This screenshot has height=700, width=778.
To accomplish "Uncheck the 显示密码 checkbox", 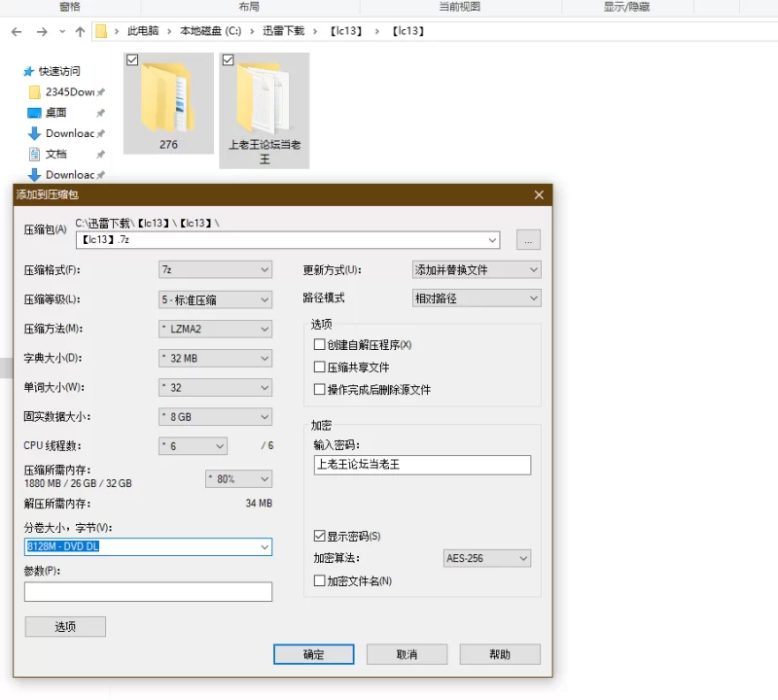I will 320,536.
